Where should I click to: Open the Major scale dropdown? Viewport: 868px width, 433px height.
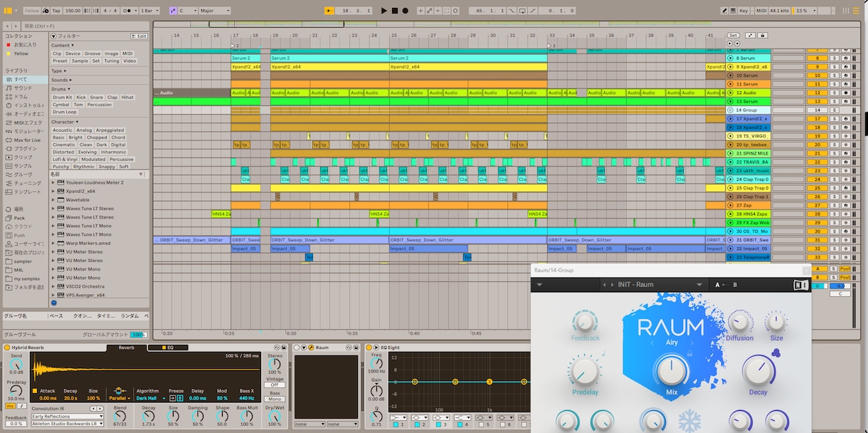click(x=214, y=11)
